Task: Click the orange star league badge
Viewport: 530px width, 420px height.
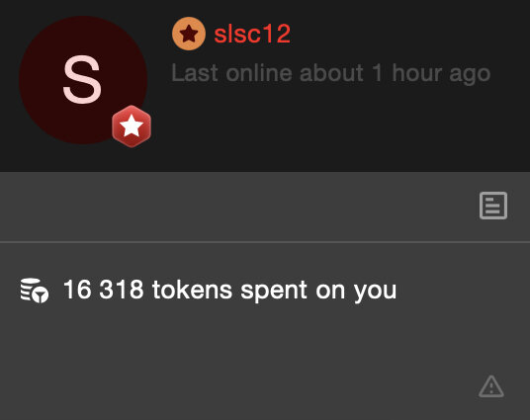Action: (189, 34)
